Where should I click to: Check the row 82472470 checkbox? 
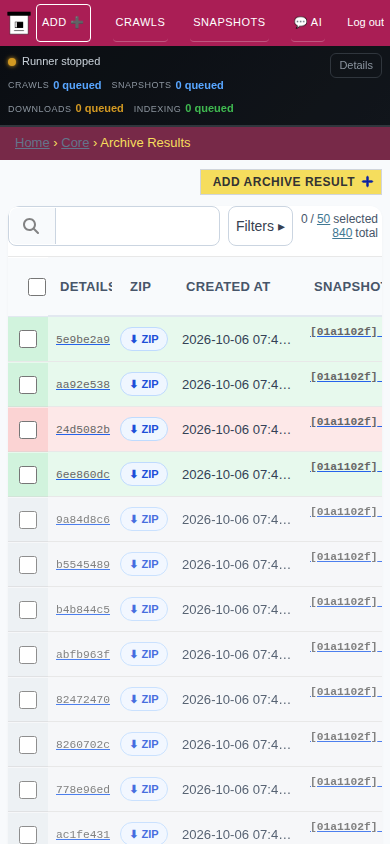(x=28, y=700)
